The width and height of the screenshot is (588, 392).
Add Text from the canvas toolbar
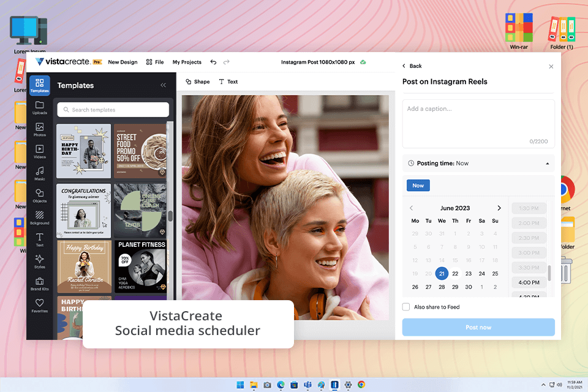(x=228, y=81)
